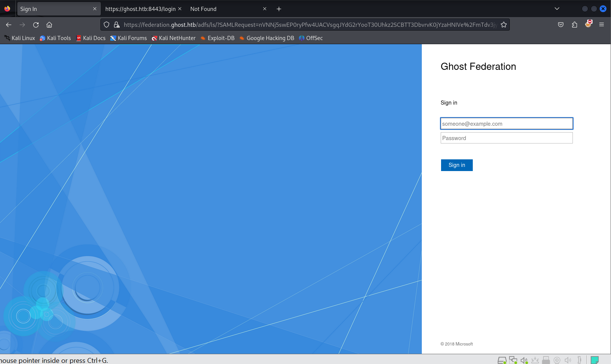Click the VM hard disk status icon

point(502,360)
